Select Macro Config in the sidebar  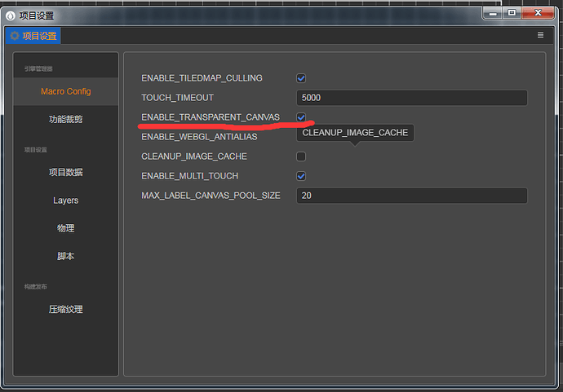tap(66, 91)
